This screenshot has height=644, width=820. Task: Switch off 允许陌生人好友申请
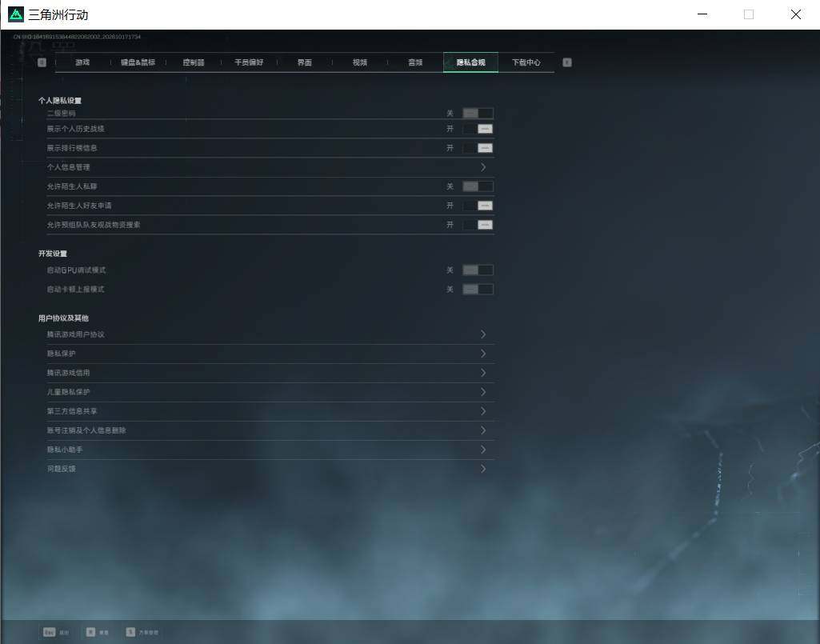point(478,206)
